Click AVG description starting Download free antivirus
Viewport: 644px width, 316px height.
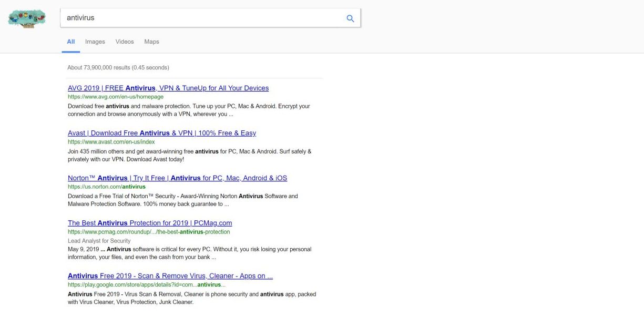(x=189, y=110)
